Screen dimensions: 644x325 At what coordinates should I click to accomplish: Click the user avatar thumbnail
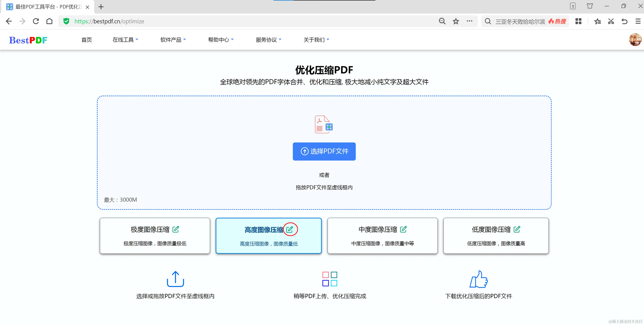pos(635,39)
